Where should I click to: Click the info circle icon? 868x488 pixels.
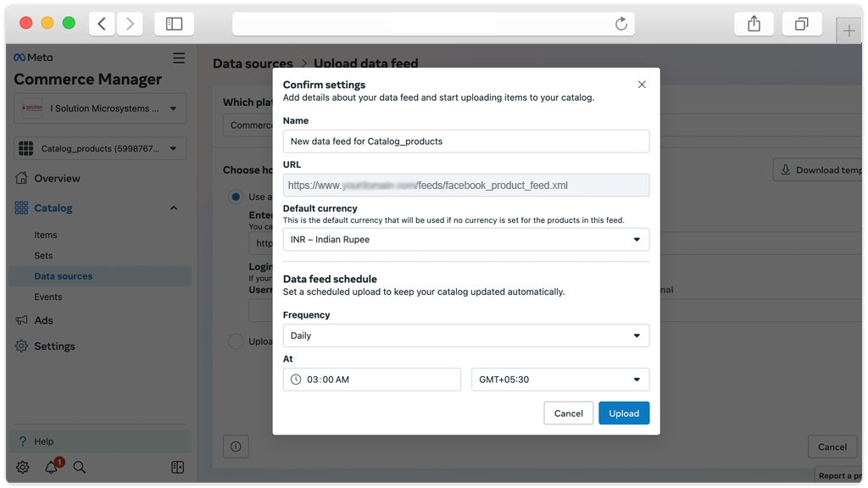pos(236,446)
